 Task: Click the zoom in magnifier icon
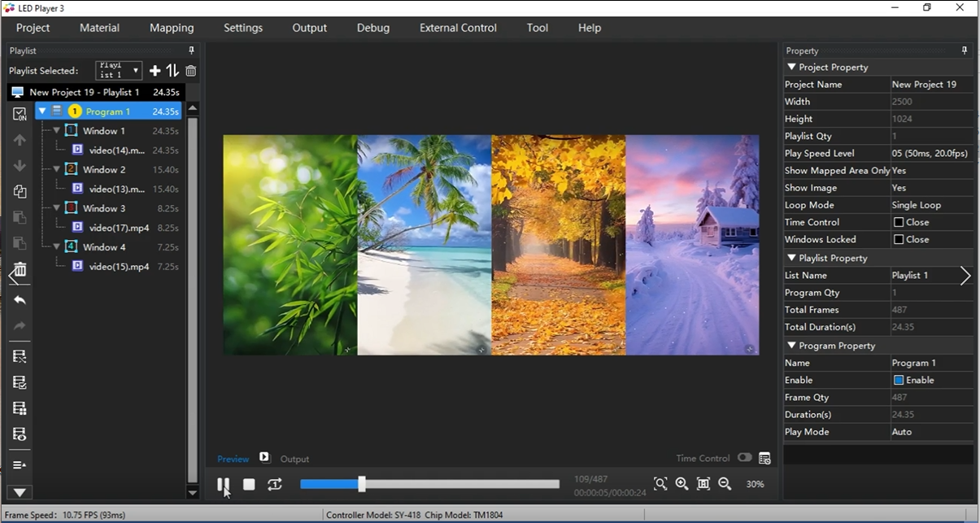[x=682, y=484]
